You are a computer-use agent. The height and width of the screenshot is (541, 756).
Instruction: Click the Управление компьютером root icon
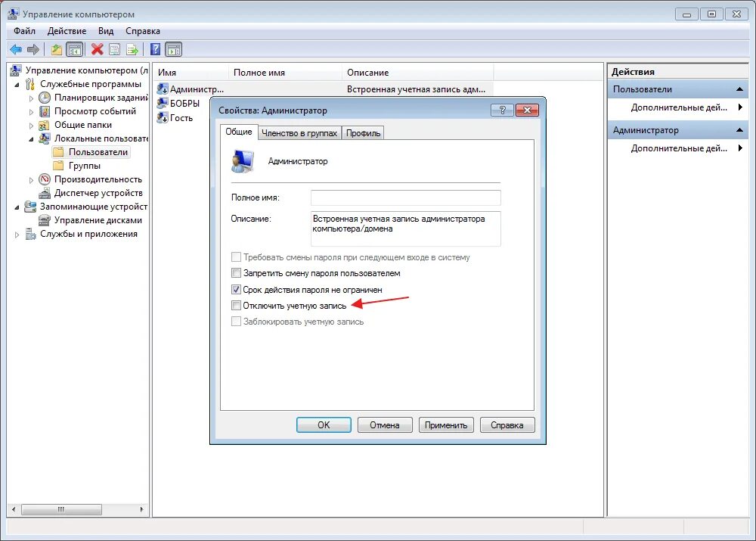click(x=15, y=70)
